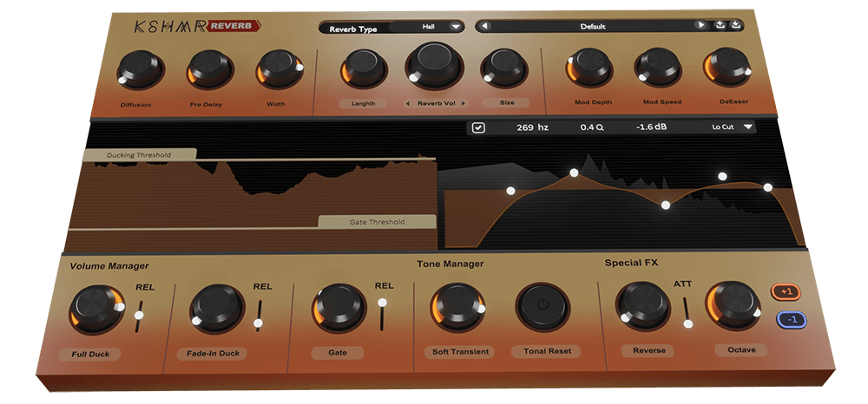Click the Tonal Reset label button

click(x=546, y=351)
